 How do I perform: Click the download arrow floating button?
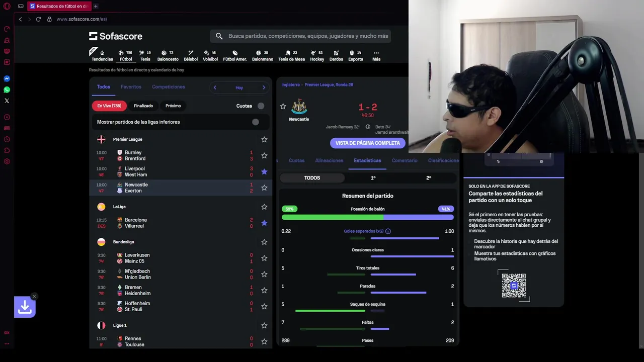[x=25, y=307]
